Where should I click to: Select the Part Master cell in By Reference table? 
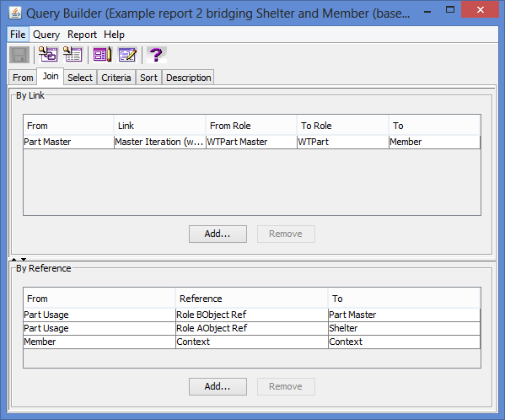404,315
